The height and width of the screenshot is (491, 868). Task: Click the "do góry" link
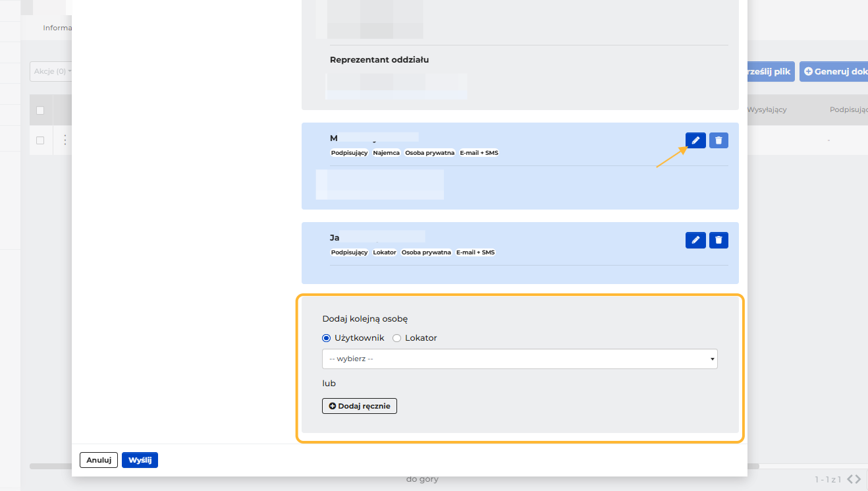pyautogui.click(x=422, y=479)
